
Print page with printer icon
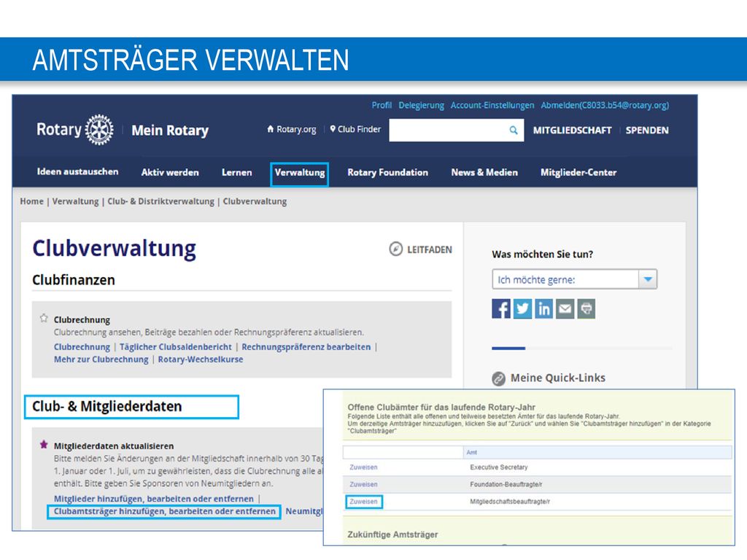tap(586, 308)
